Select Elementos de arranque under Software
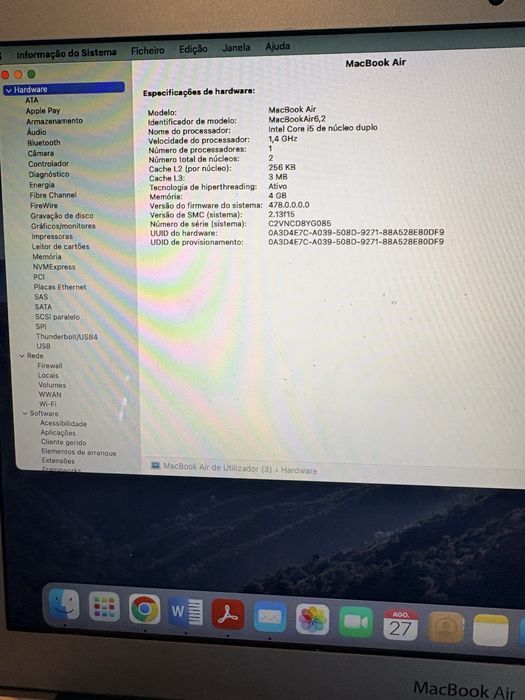This screenshot has height=700, width=525. (x=79, y=452)
